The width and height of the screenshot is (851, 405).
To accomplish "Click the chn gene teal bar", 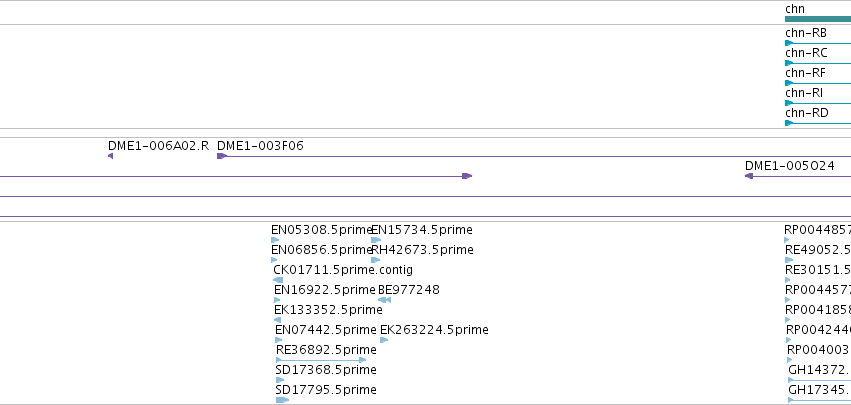I will 818,19.
